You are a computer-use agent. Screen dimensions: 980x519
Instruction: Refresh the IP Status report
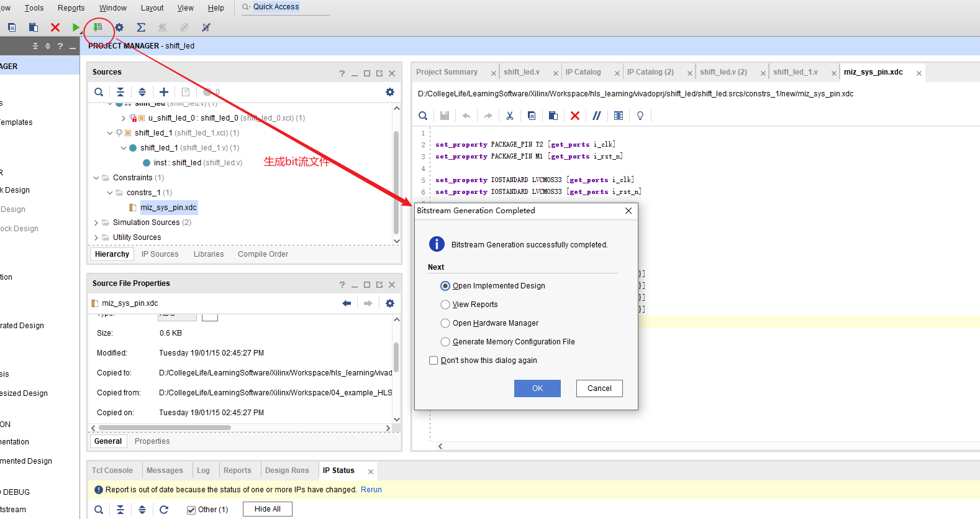(x=164, y=510)
